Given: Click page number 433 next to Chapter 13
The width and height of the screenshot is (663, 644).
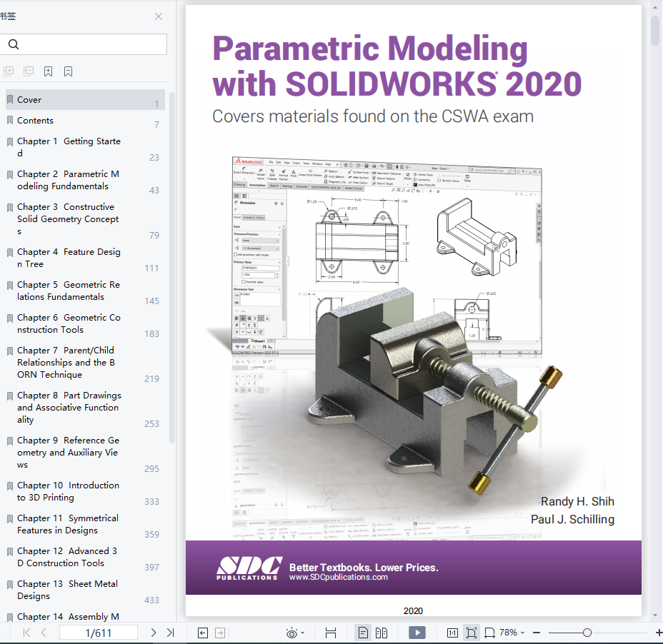Looking at the screenshot, I should click(x=151, y=600).
